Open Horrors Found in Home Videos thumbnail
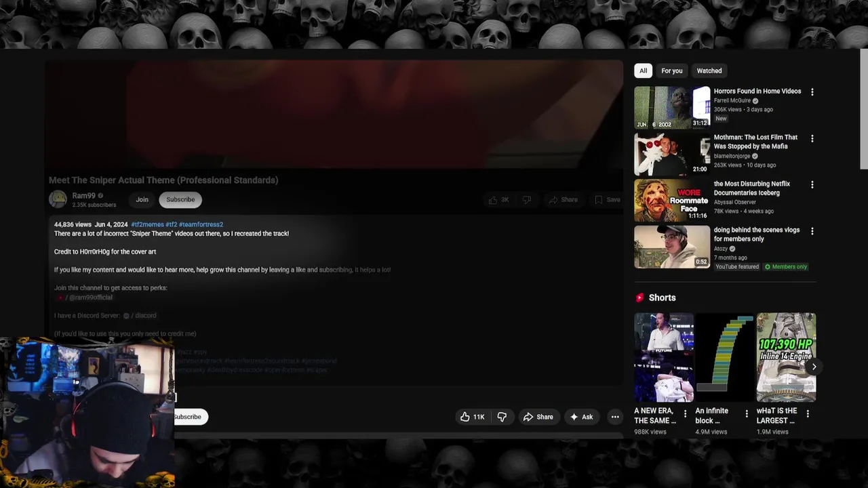Image resolution: width=868 pixels, height=488 pixels. pos(672,108)
